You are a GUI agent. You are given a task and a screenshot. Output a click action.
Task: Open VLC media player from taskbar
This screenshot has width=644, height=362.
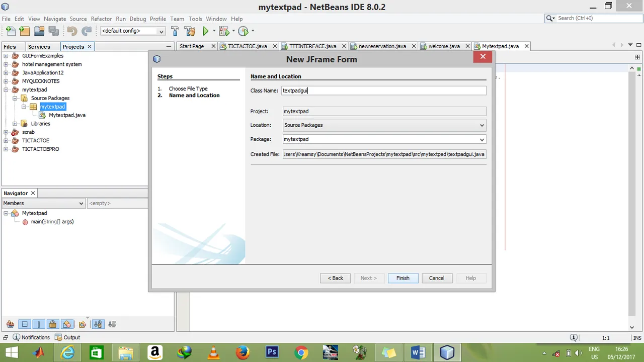[214, 352]
